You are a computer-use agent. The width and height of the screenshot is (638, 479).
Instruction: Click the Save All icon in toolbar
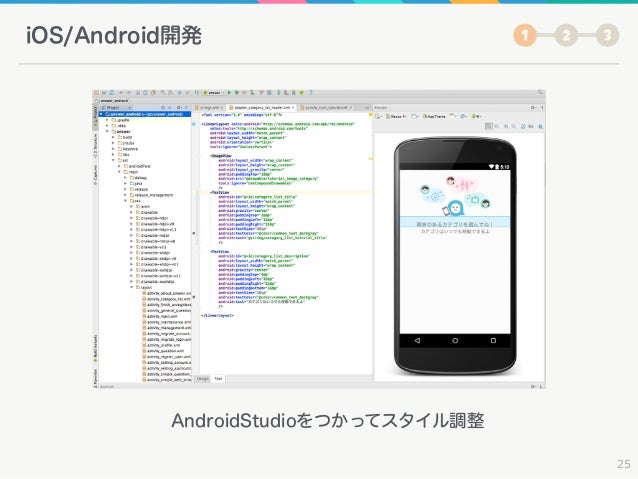(x=104, y=93)
